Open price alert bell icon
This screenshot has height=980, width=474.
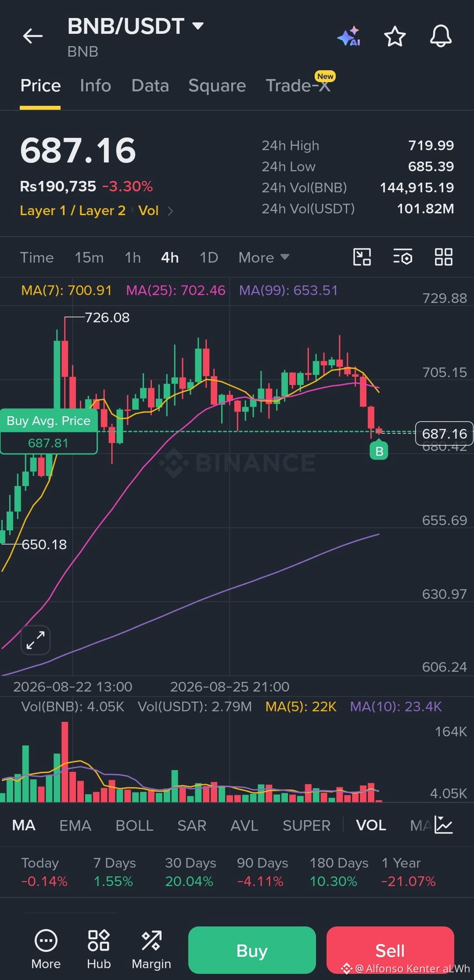[x=441, y=36]
